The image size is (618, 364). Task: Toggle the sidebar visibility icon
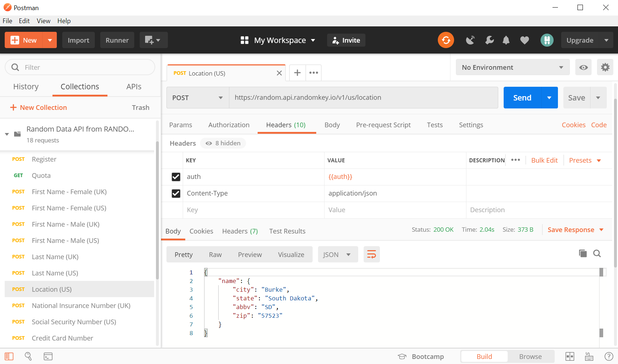tap(9, 356)
